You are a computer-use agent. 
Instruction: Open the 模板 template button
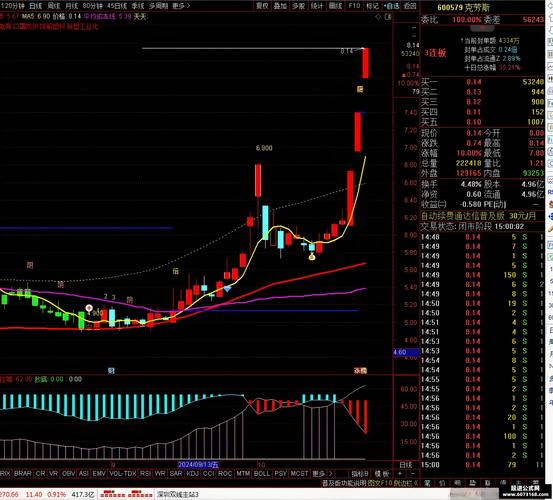pyautogui.click(x=382, y=474)
